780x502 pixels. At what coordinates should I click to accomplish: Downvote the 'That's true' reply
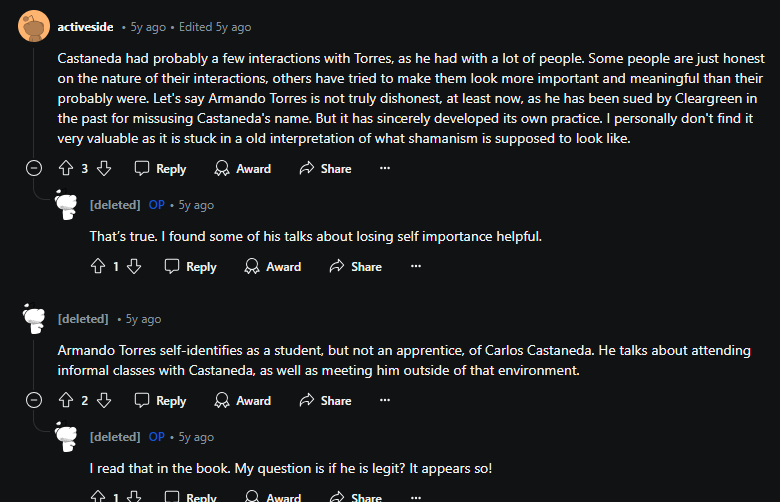[x=135, y=267]
